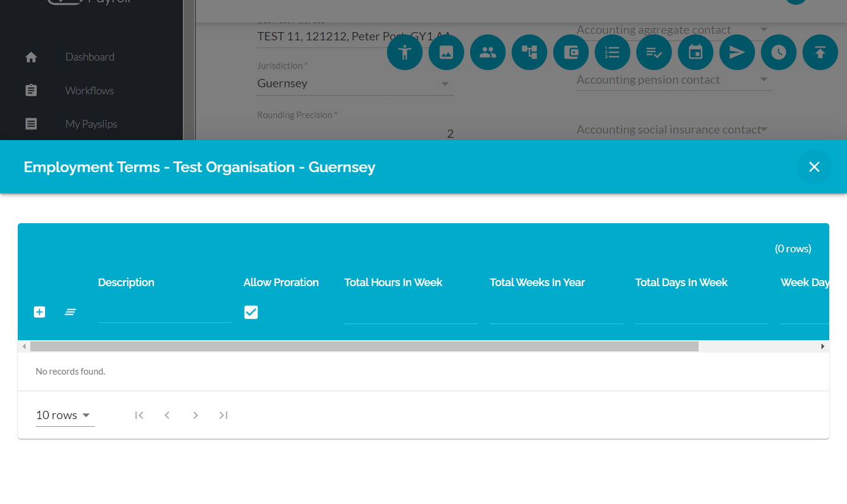Sort by Total Days In Week column
The height and width of the screenshot is (504, 847).
tap(681, 283)
